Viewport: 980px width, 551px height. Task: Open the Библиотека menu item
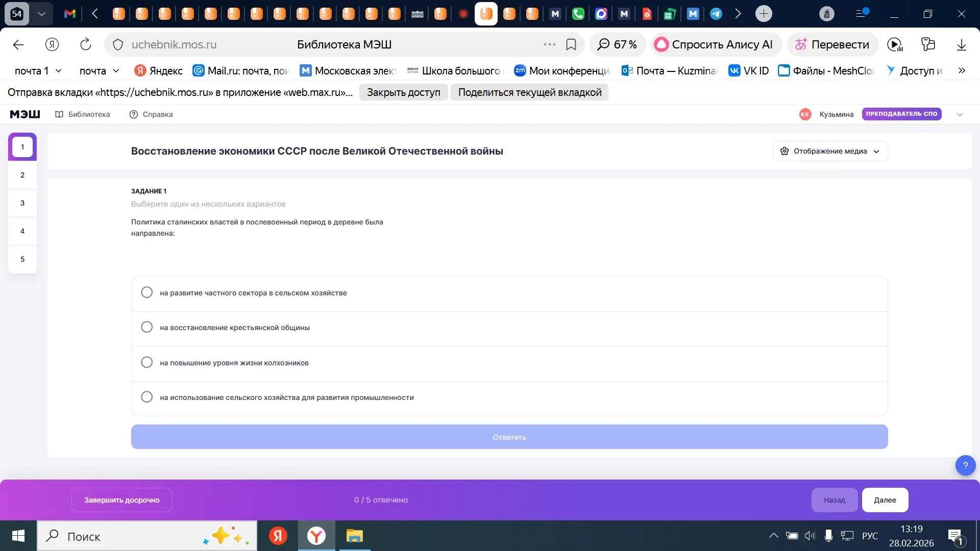[83, 114]
